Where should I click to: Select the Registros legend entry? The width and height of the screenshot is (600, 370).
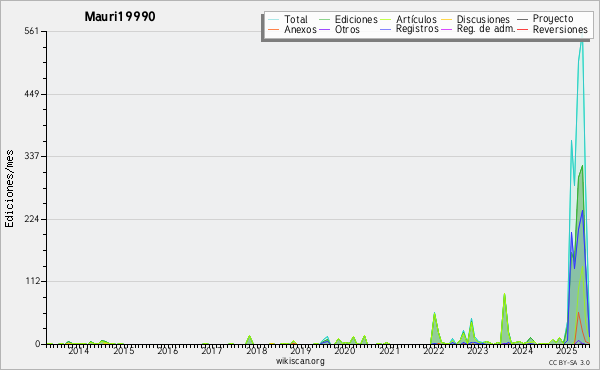pyautogui.click(x=417, y=29)
